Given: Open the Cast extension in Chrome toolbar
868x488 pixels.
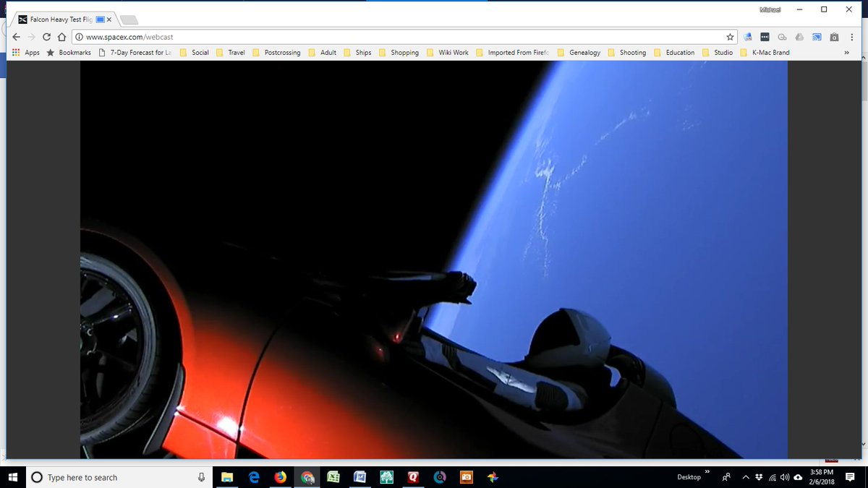Looking at the screenshot, I should point(817,37).
